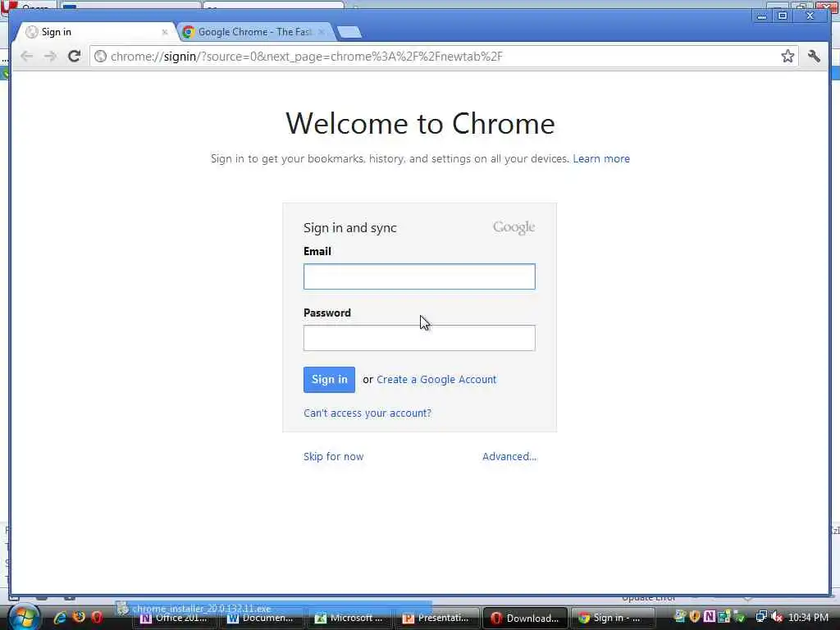Switch to the Documen... Word taskbar item
The image size is (840, 630).
261,619
